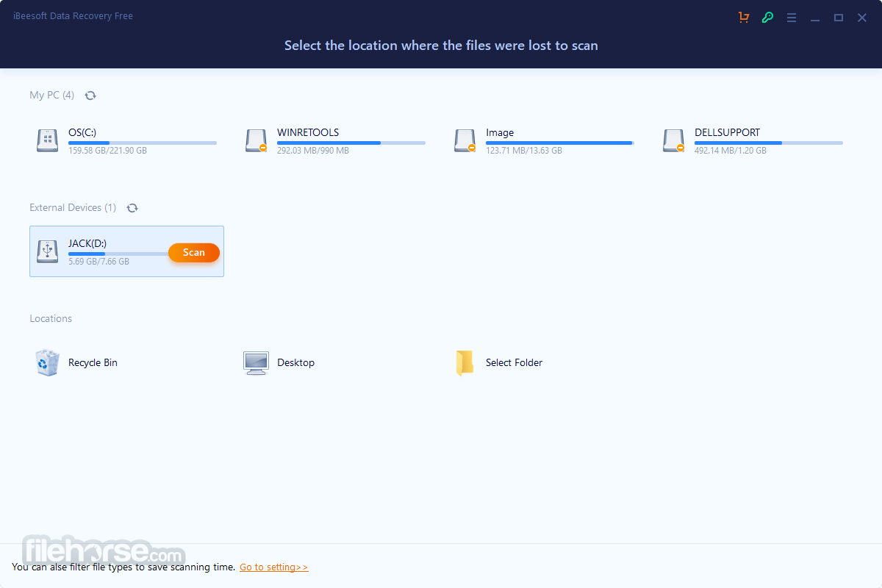Screen dimensions: 882x588
Task: Click the Desktop text label
Action: click(295, 362)
